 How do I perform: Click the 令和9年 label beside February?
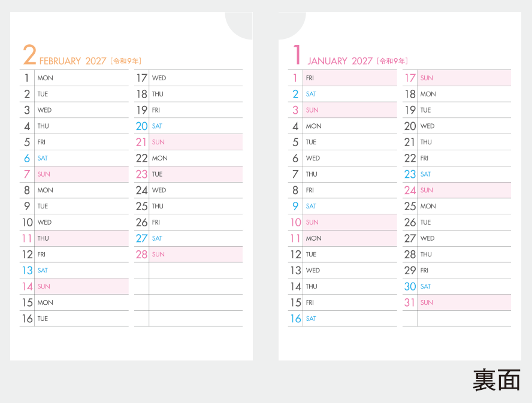[126, 61]
